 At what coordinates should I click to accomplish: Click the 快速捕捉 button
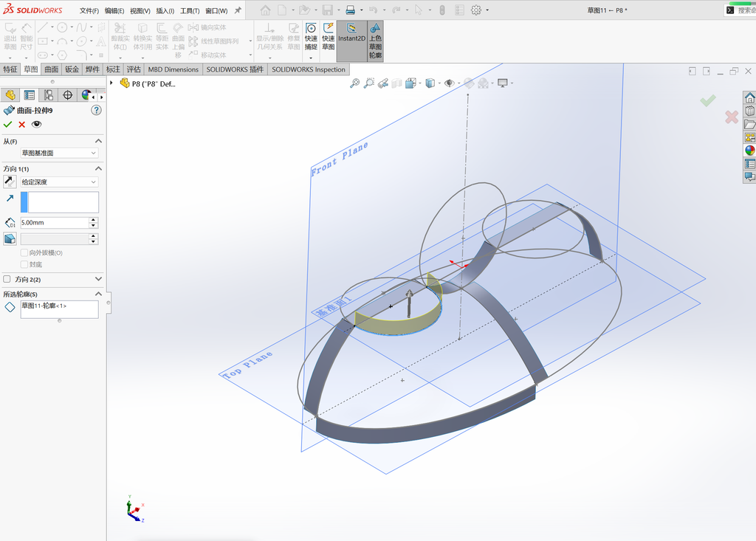pos(311,37)
